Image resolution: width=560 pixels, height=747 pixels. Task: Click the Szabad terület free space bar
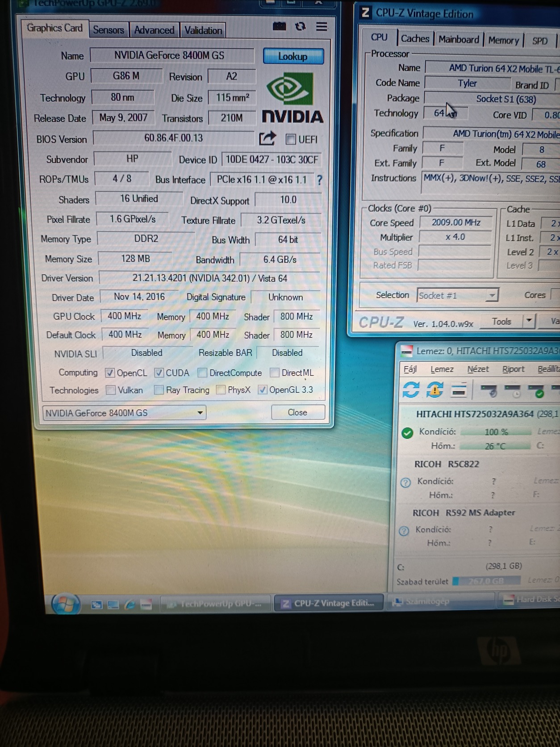[x=486, y=581]
